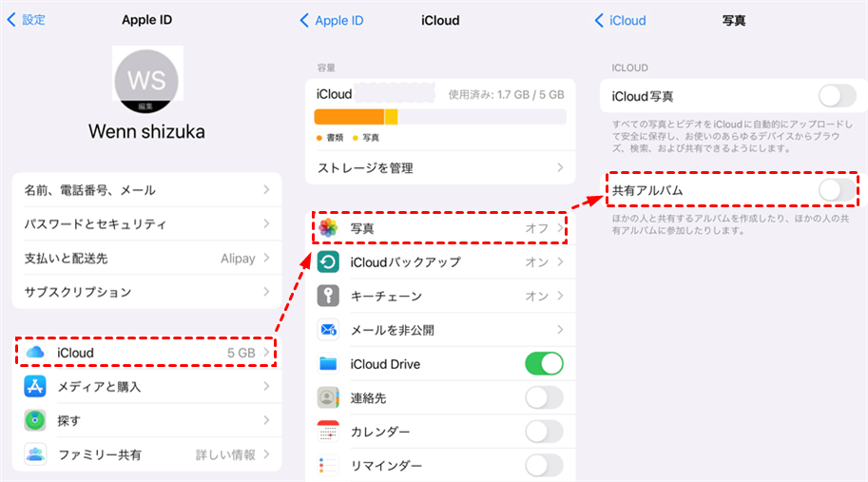The width and height of the screenshot is (868, 482).
Task: Tap 使用済み: 1.7 GB / 5 GB text
Action: (x=506, y=95)
